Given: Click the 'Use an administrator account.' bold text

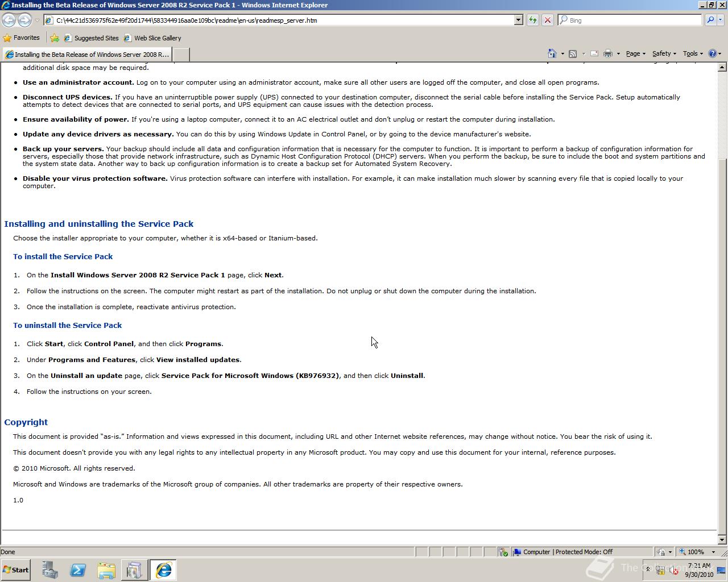Looking at the screenshot, I should [78, 82].
